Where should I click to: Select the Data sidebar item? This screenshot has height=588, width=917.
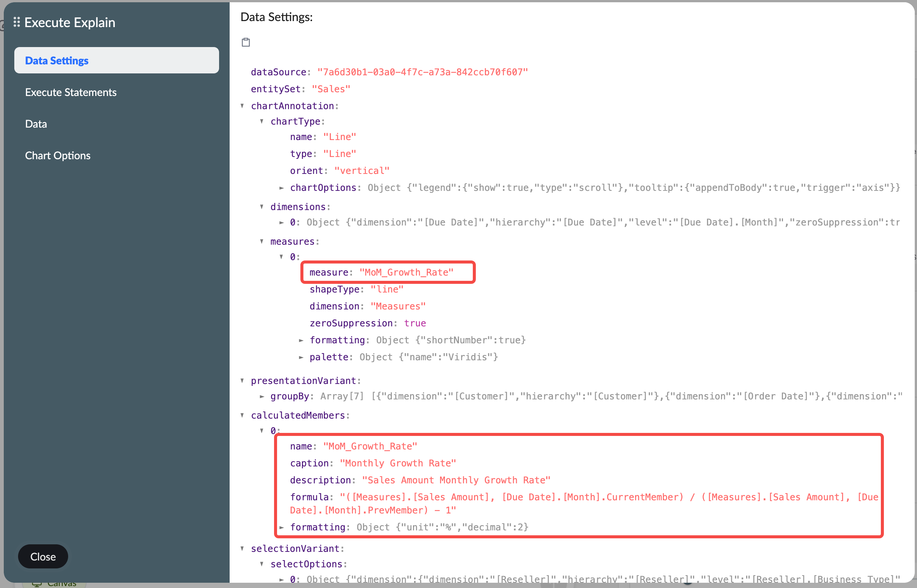coord(36,123)
